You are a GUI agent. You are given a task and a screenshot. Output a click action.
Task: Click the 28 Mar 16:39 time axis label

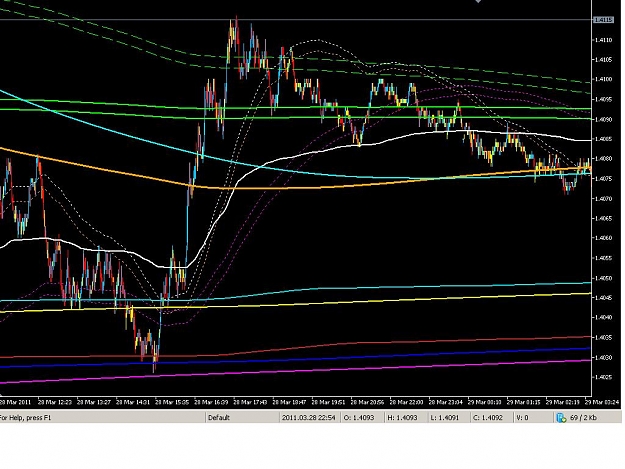(211, 402)
